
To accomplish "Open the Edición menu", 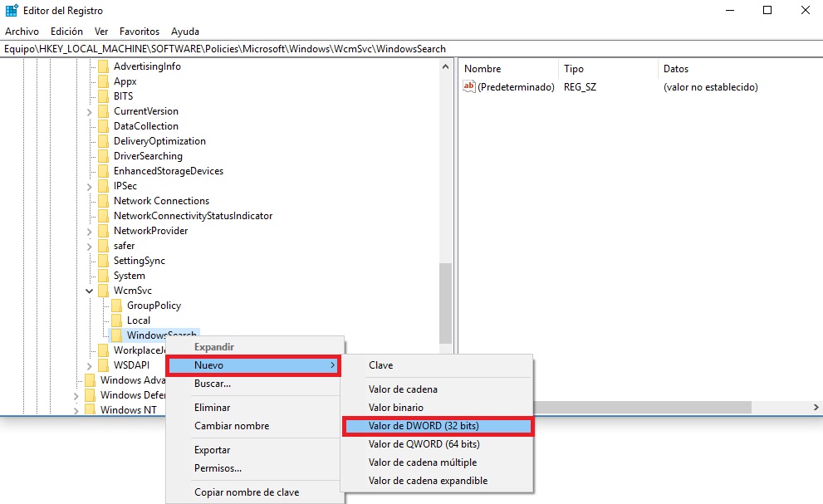I will [x=66, y=32].
